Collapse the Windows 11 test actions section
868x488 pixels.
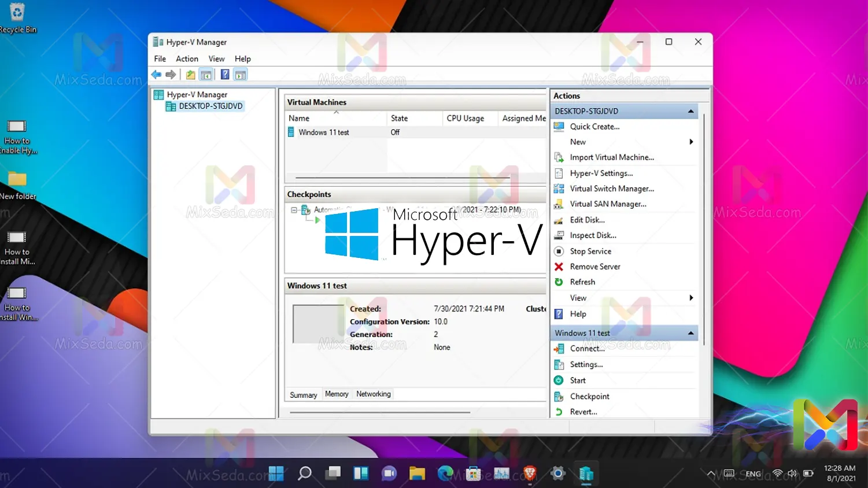pos(690,333)
